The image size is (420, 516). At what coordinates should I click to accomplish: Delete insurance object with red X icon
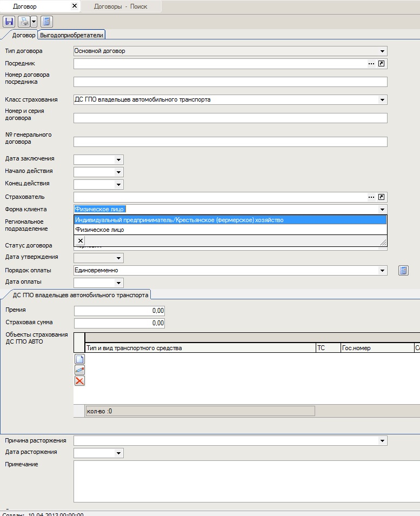[x=79, y=381]
